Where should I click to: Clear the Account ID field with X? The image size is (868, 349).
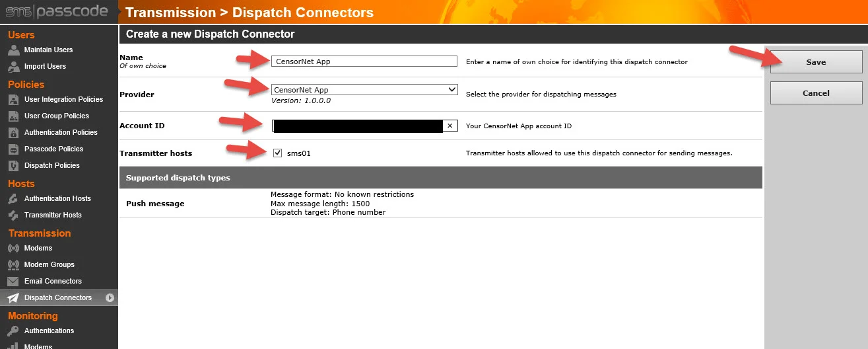[x=450, y=126]
